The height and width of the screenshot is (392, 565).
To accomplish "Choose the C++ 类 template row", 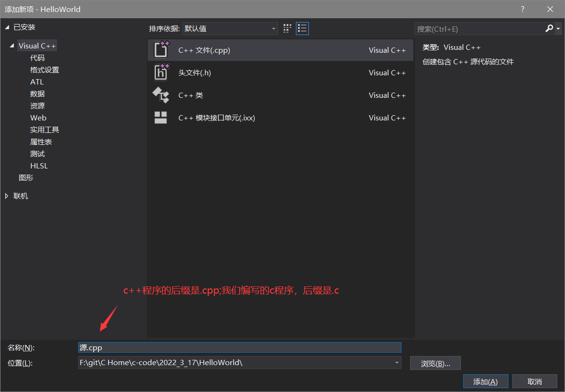I will pyautogui.click(x=280, y=95).
